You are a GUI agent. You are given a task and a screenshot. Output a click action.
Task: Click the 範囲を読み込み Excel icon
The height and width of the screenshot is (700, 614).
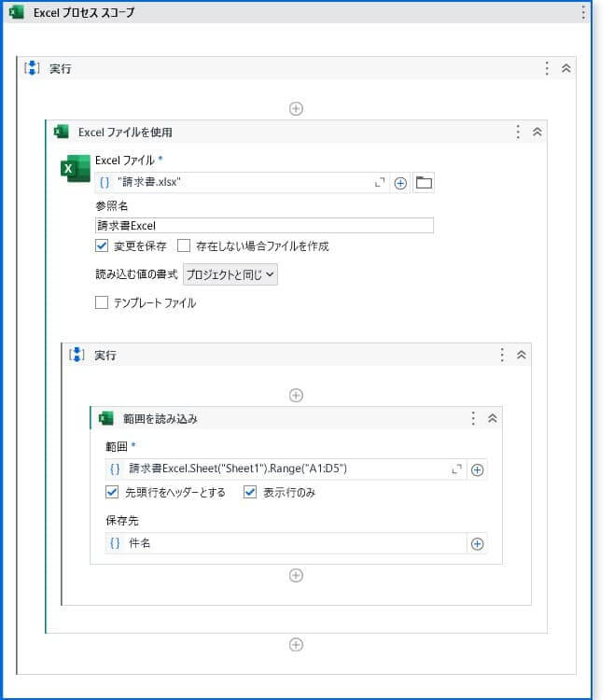(106, 418)
